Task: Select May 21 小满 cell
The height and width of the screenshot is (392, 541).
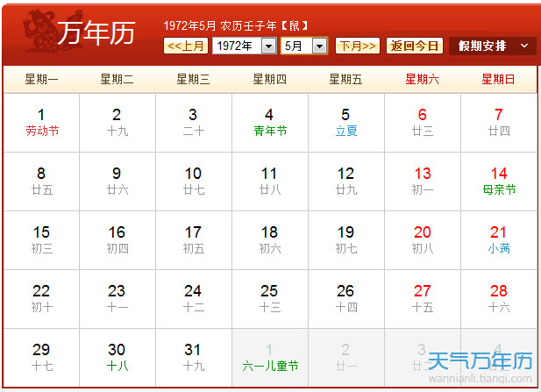Action: pos(499,240)
